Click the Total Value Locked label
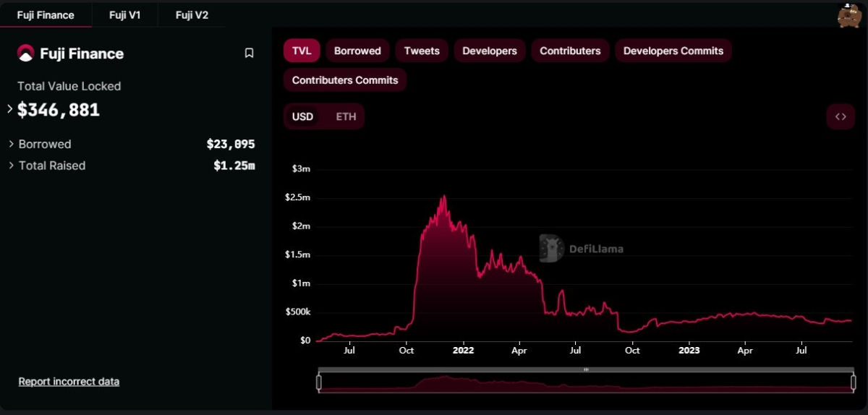The height and width of the screenshot is (415, 868). [69, 86]
